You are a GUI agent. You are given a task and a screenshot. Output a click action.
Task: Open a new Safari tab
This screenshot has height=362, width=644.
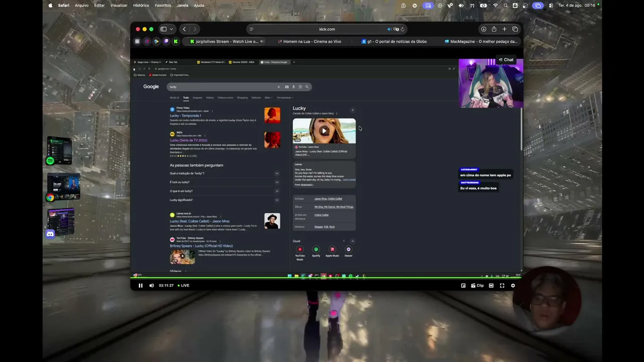[504, 29]
